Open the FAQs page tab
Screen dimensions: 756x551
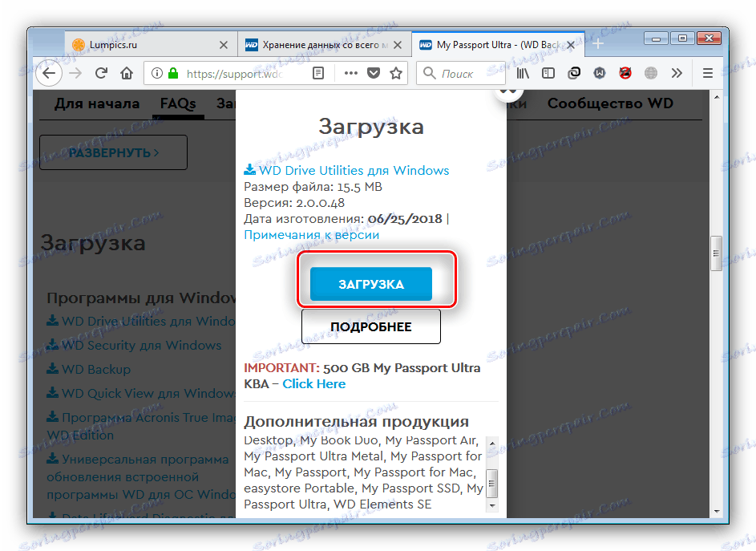pos(178,103)
